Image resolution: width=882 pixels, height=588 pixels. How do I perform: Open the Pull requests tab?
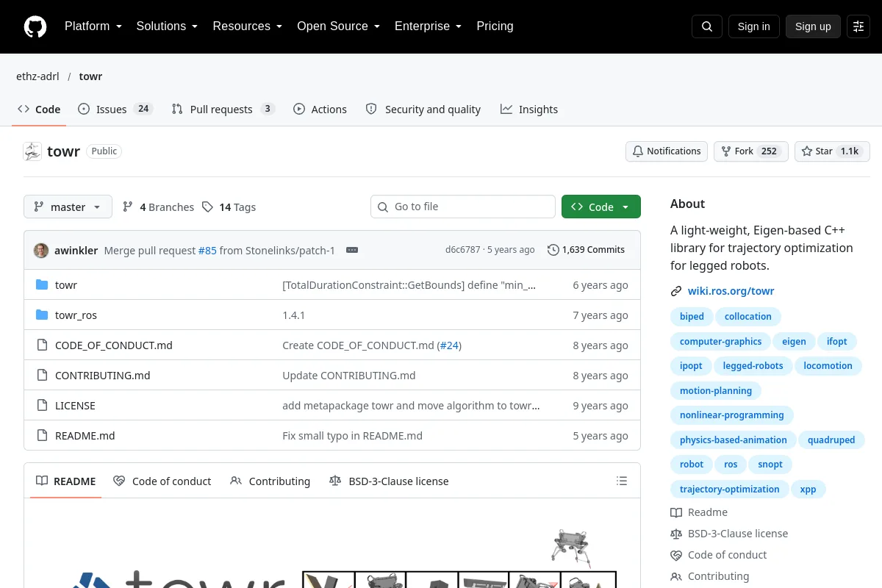point(223,110)
